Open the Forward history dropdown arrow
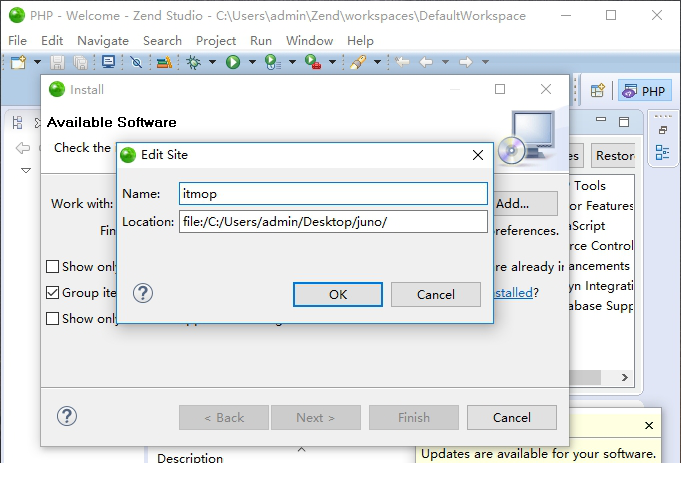Viewport: 681px width, 481px height. pos(485,62)
